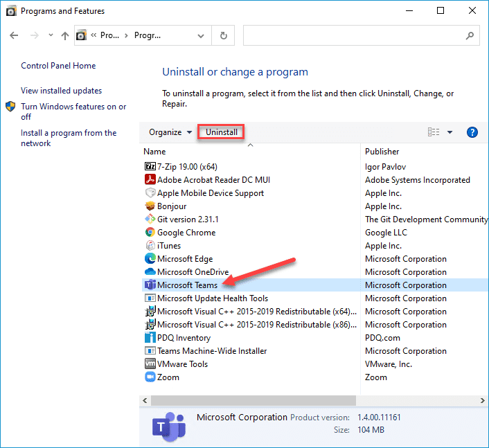Image resolution: width=489 pixels, height=448 pixels.
Task: Click the VMware Tools icon
Action: [x=150, y=364]
